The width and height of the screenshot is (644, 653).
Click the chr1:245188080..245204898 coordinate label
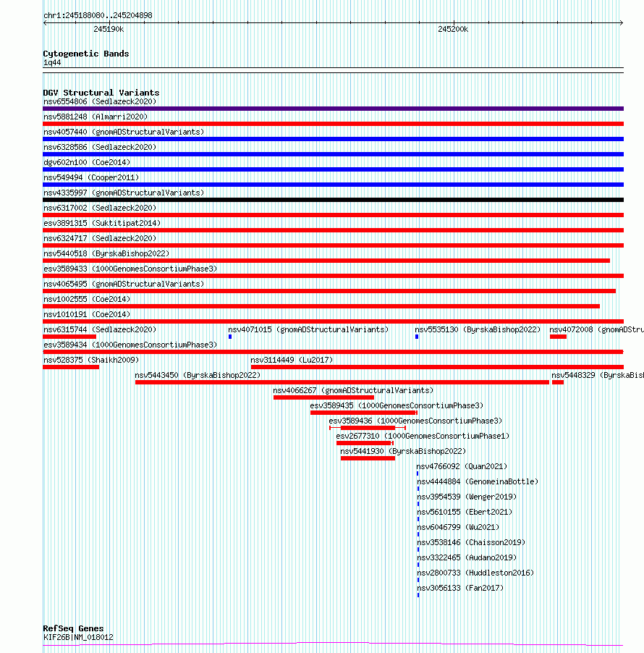click(98, 15)
